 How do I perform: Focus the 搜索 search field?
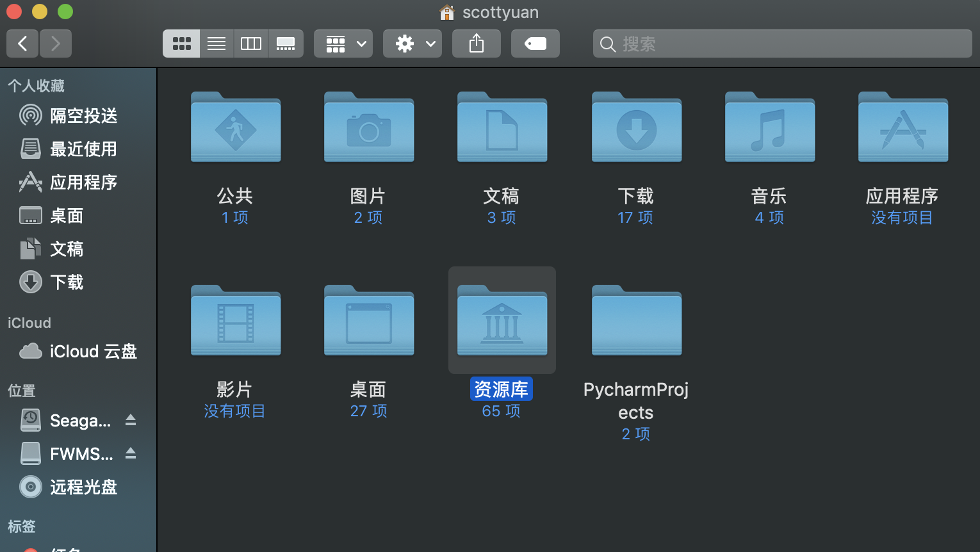pyautogui.click(x=783, y=44)
